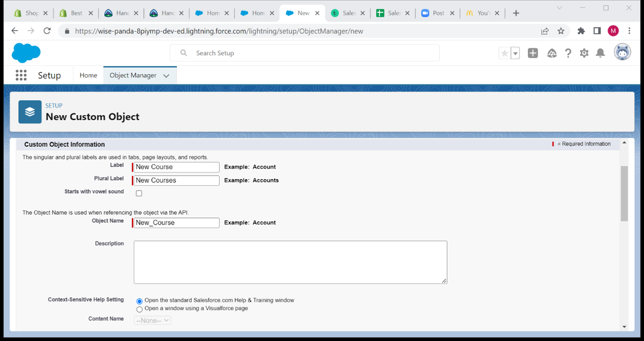Open the Setup gear menu
Viewport: 644px width, 341px height.
click(x=584, y=53)
